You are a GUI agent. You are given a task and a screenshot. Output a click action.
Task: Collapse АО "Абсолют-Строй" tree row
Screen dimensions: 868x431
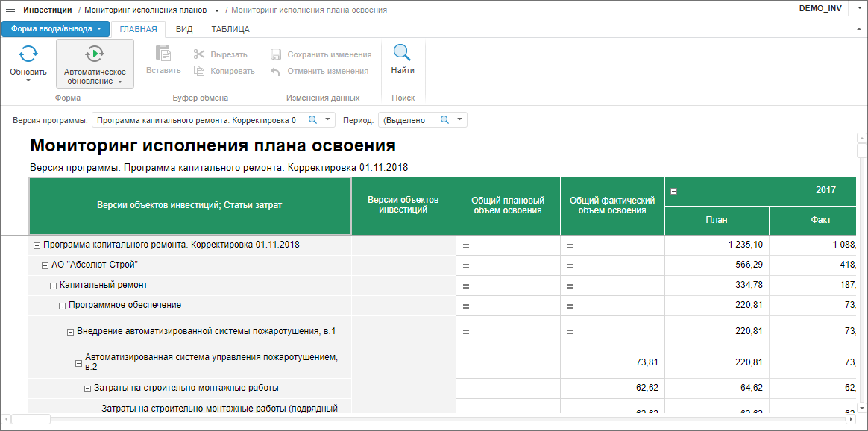tap(45, 265)
